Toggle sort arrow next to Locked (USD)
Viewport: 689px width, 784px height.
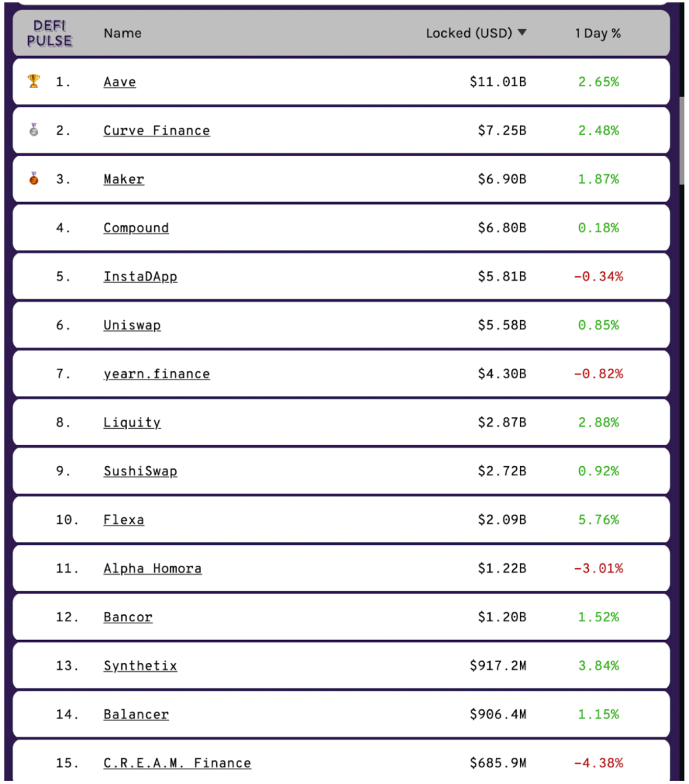tap(522, 33)
